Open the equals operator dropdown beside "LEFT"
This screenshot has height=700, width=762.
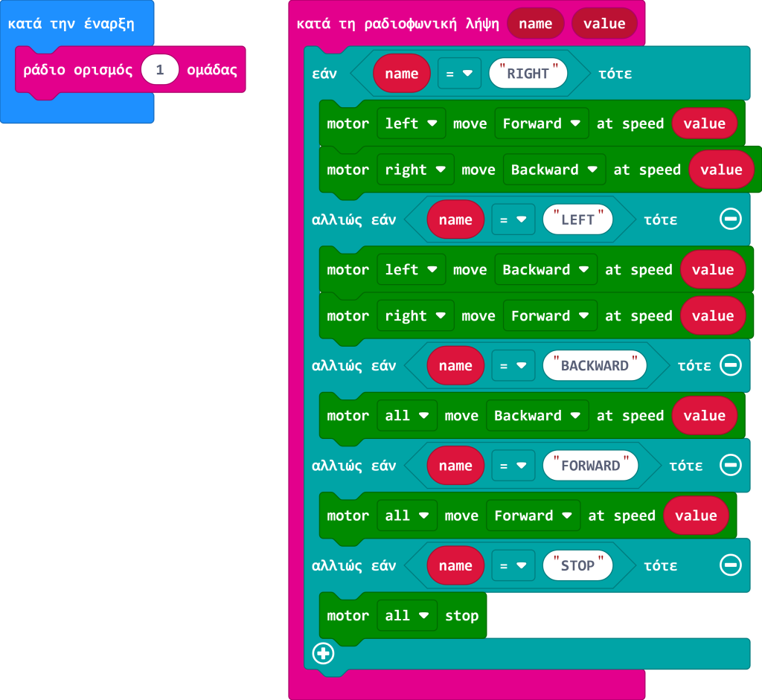click(x=513, y=219)
